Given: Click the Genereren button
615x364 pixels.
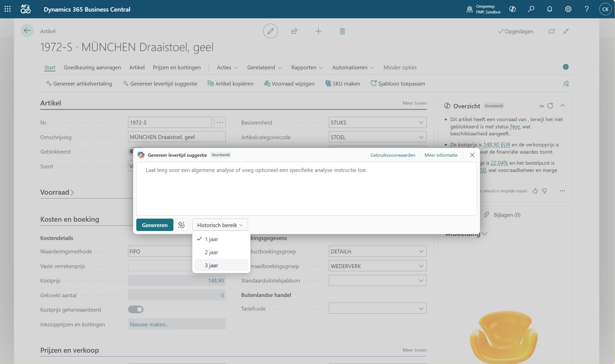Looking at the screenshot, I should point(155,225).
